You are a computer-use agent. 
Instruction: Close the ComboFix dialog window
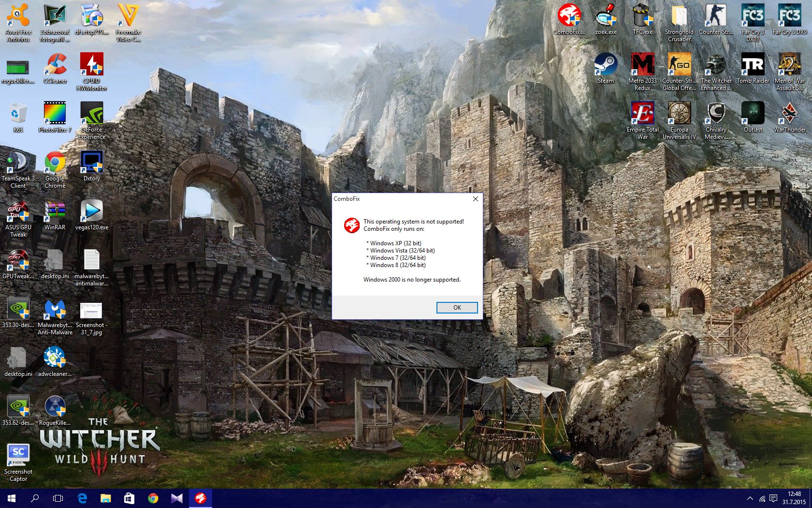point(475,199)
